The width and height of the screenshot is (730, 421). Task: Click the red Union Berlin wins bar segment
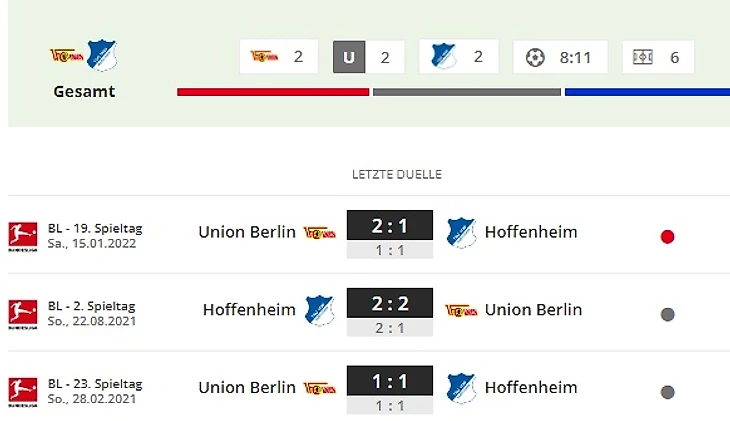tap(272, 92)
